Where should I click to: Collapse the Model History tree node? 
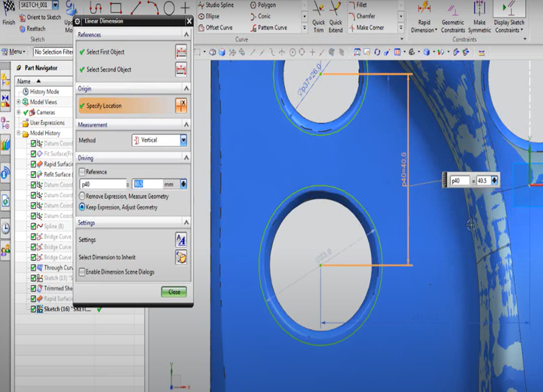click(x=19, y=133)
